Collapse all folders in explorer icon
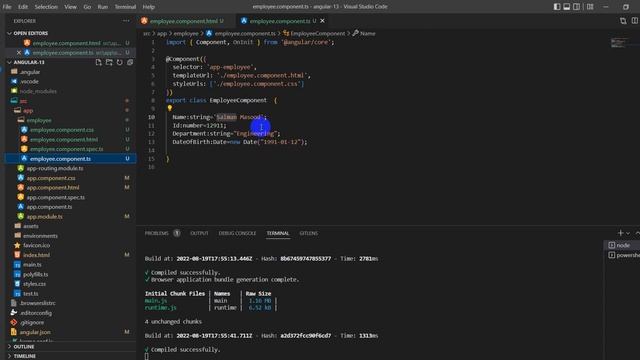Screen dimensions: 640x360 [130, 62]
